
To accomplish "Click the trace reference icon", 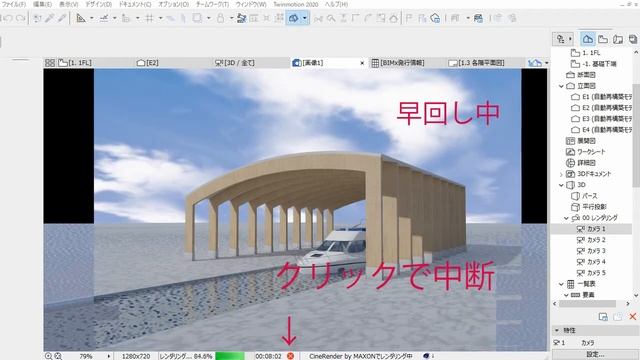I will tap(242, 18).
